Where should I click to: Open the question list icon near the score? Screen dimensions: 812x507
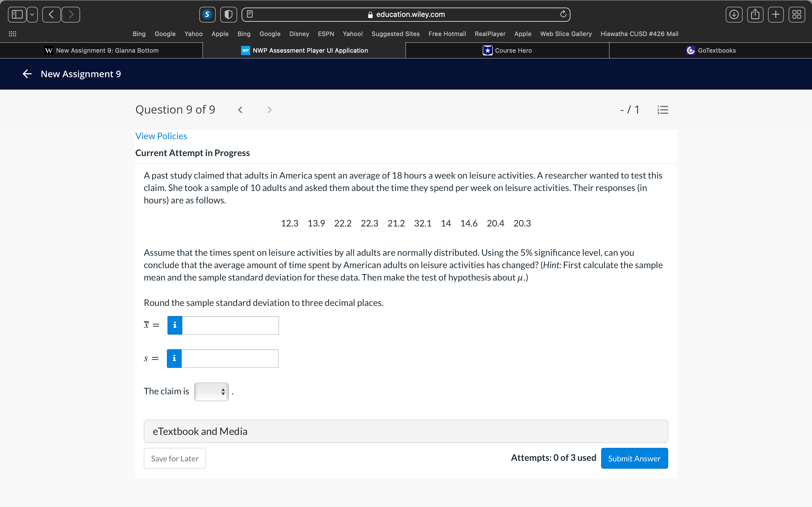[663, 110]
